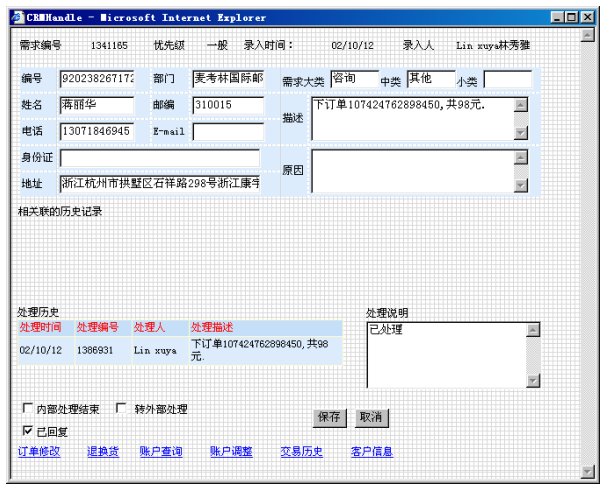Click the 取消 button
The height and width of the screenshot is (490, 609).
point(371,417)
